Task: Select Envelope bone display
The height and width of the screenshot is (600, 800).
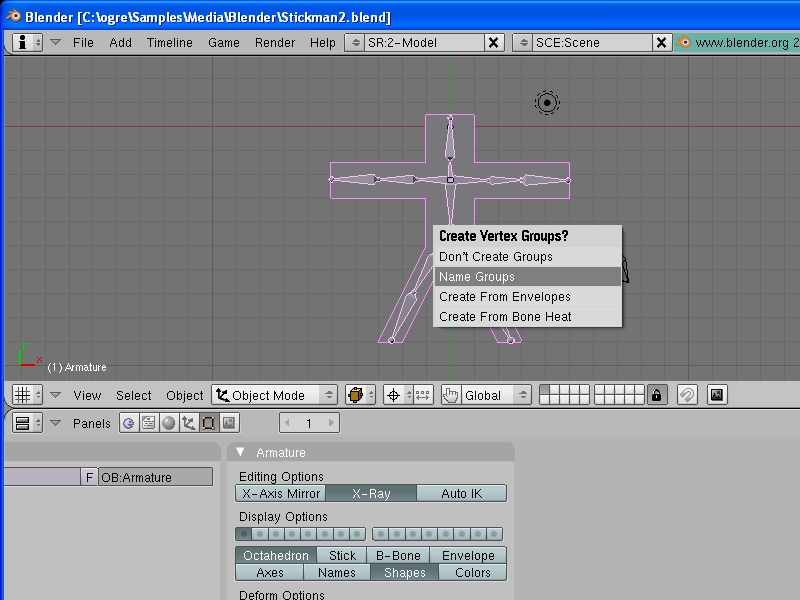Action: 468,555
